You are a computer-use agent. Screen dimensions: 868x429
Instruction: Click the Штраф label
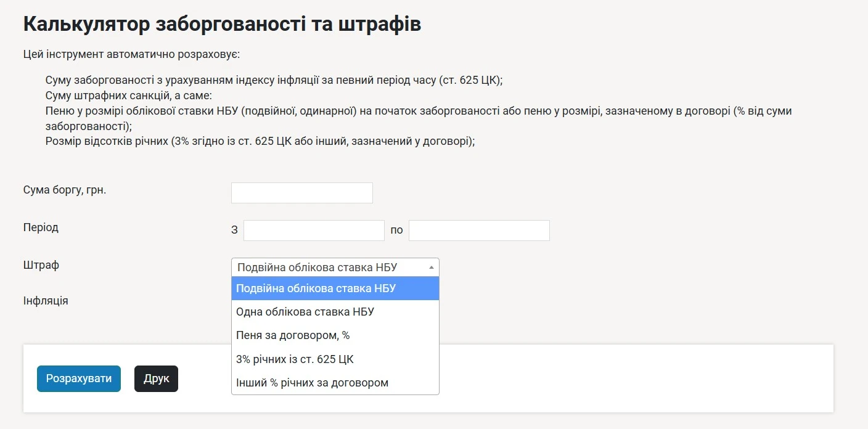point(41,265)
